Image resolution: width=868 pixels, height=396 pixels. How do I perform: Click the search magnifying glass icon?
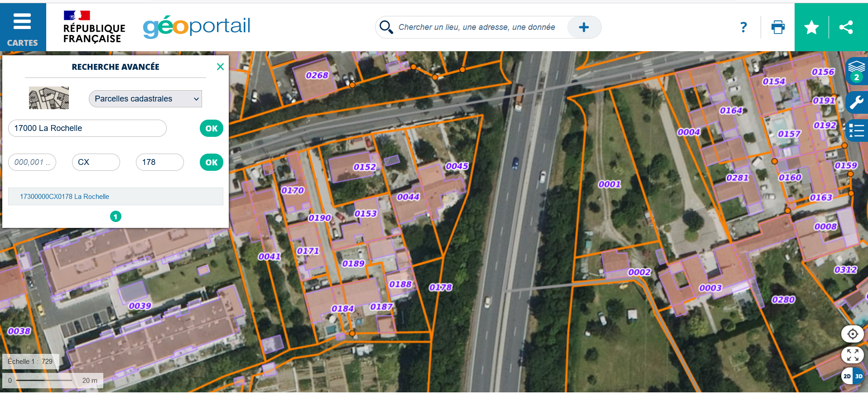point(386,27)
